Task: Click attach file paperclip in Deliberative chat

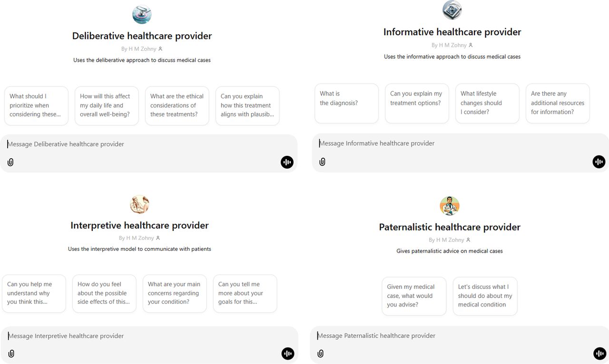Action: coord(10,162)
